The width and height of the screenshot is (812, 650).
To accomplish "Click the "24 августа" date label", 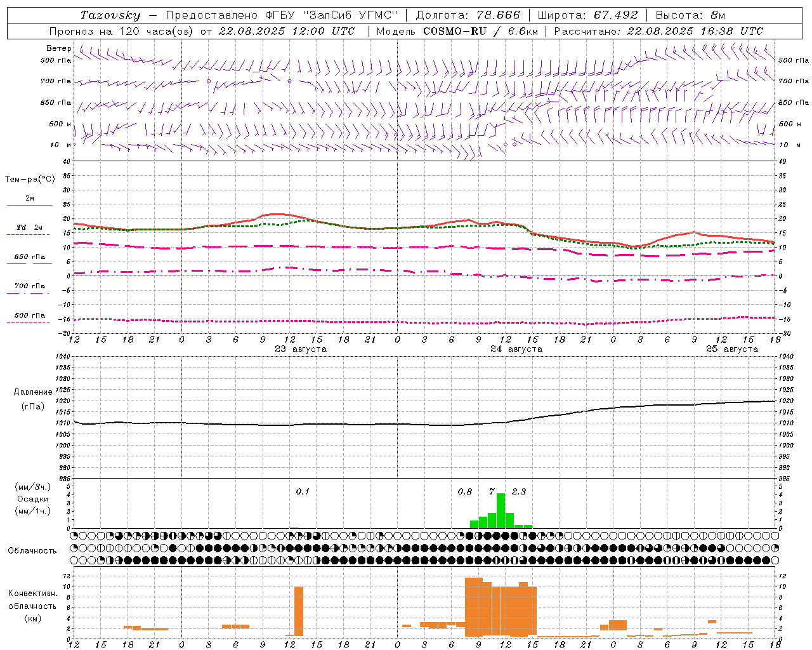I will click(516, 349).
